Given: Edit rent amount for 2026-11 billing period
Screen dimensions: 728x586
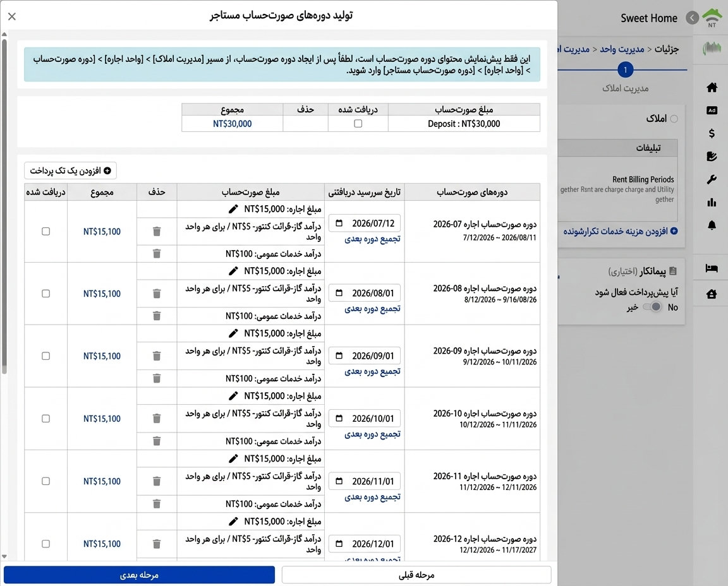Looking at the screenshot, I should point(234,459).
